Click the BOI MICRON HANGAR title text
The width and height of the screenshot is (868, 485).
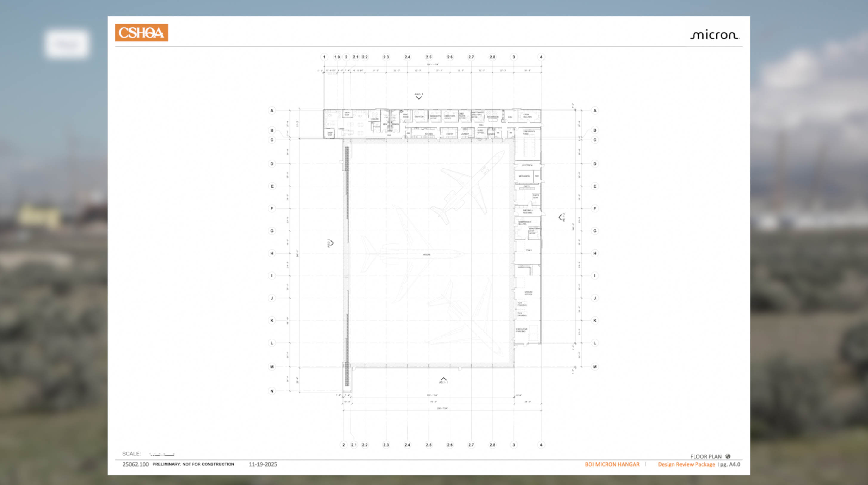tap(612, 464)
